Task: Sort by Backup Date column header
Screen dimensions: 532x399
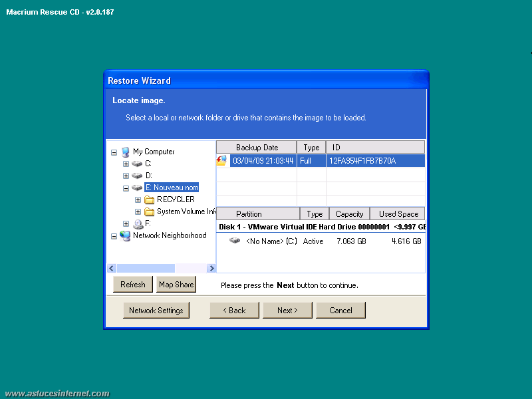Action: coord(257,147)
